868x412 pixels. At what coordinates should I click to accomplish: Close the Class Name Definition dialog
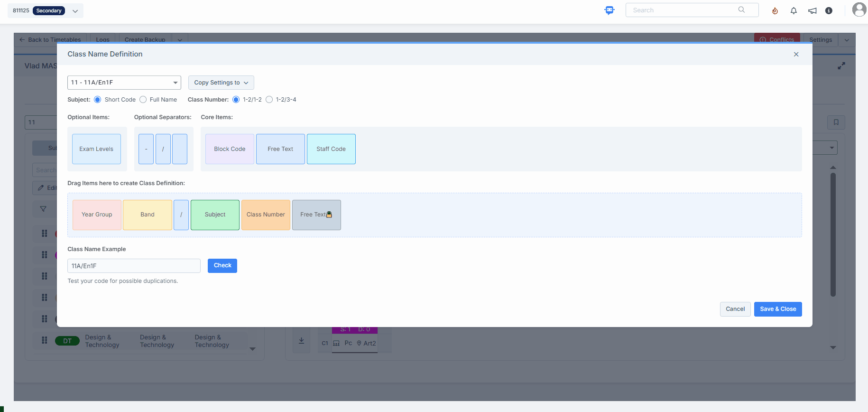coord(796,55)
